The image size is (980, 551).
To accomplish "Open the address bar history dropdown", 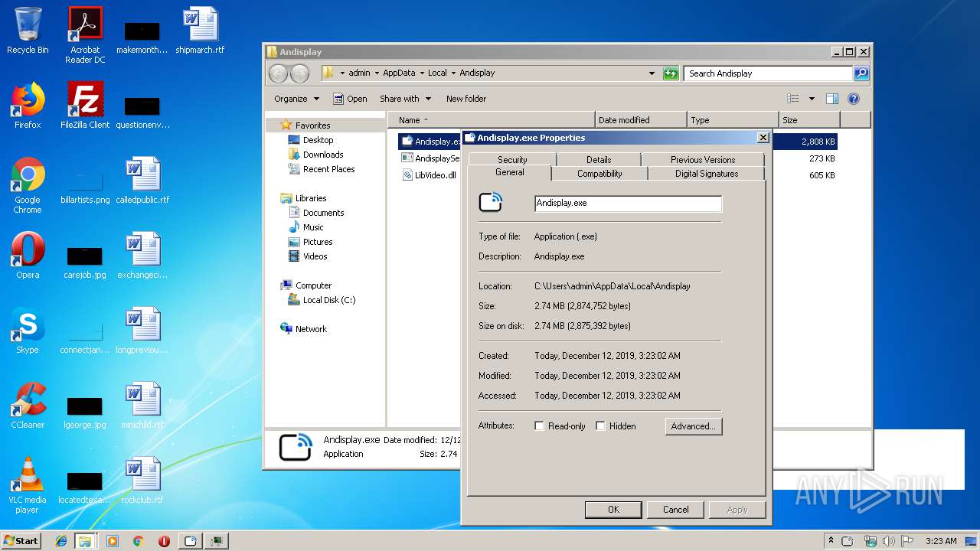I will pyautogui.click(x=652, y=73).
